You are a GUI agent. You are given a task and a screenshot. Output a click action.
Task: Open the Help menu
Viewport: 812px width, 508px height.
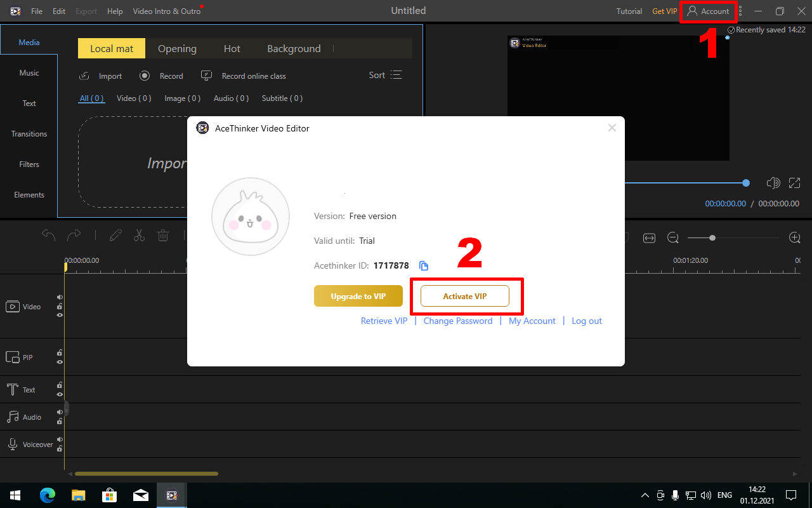(x=115, y=11)
